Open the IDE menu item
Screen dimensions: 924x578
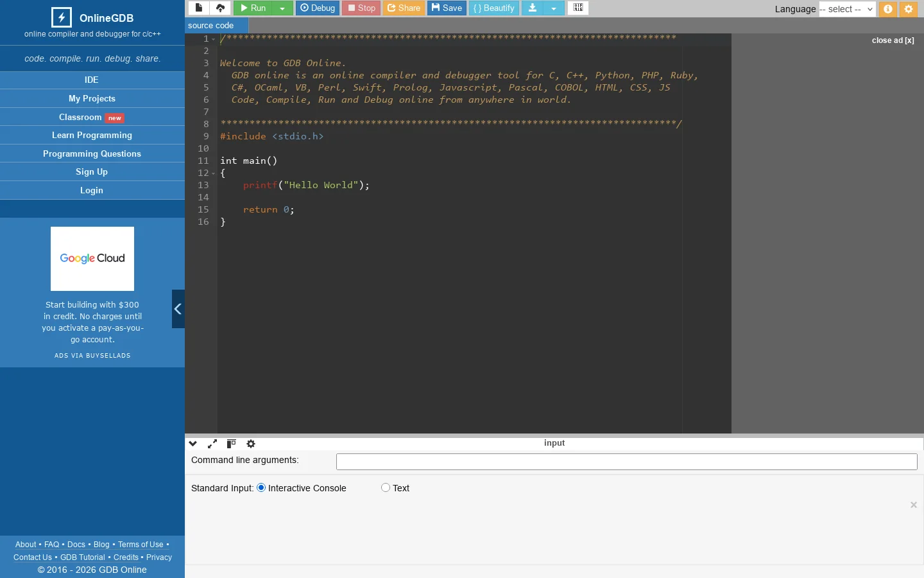(92, 80)
